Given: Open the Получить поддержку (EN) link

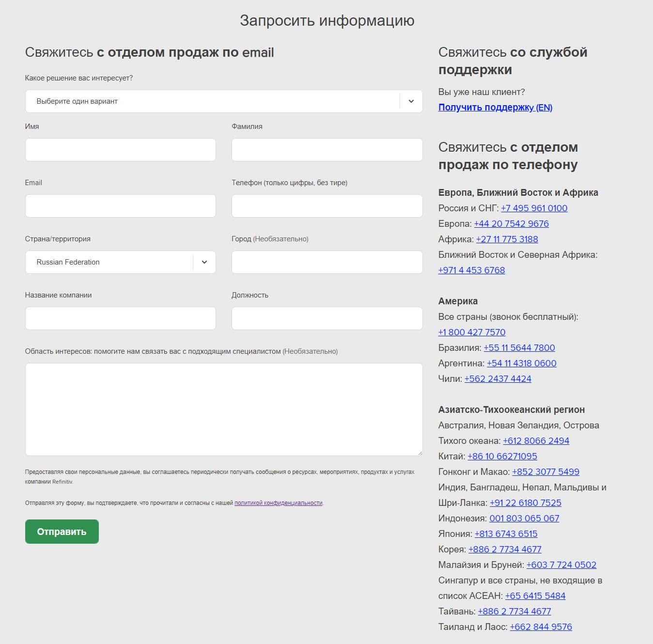Looking at the screenshot, I should click(495, 107).
